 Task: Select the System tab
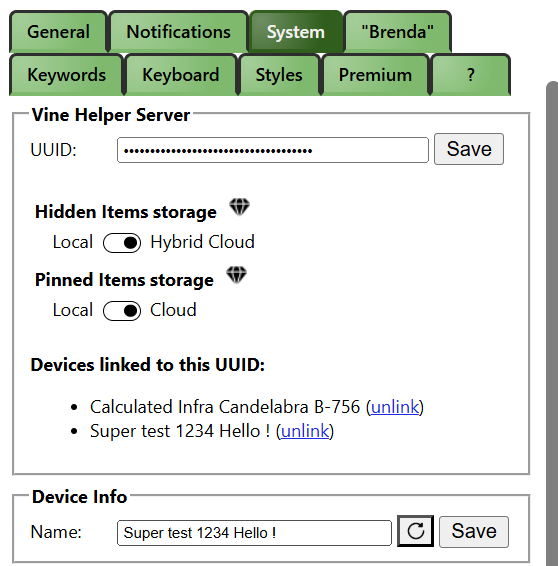(296, 32)
